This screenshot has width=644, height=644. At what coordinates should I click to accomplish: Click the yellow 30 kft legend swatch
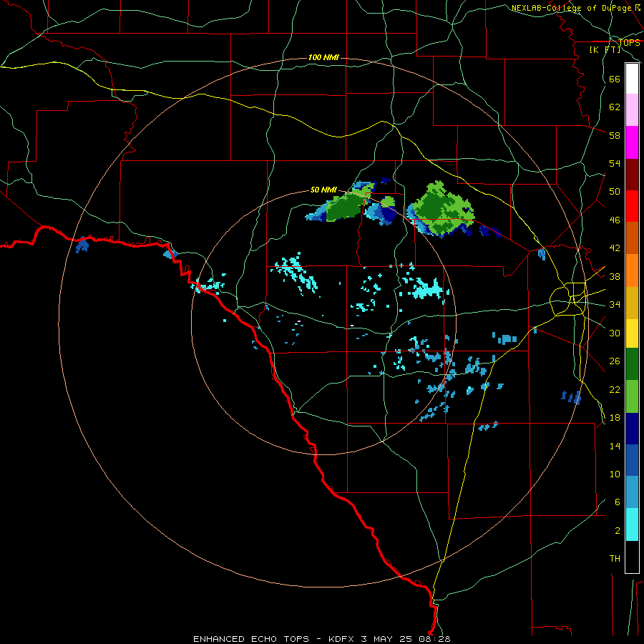coord(632,333)
